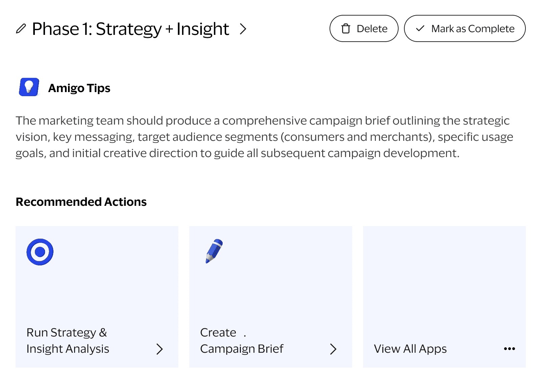Click the trash icon inside the Delete button
Viewport: 540px width, 392px height.
[x=345, y=29]
